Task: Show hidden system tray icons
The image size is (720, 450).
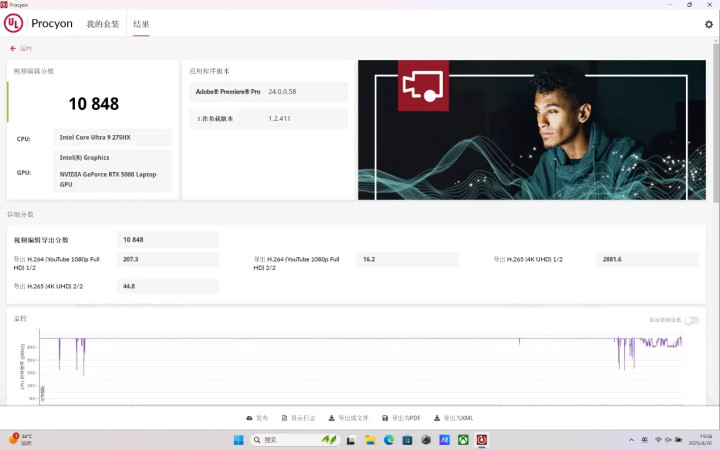Action: point(631,440)
